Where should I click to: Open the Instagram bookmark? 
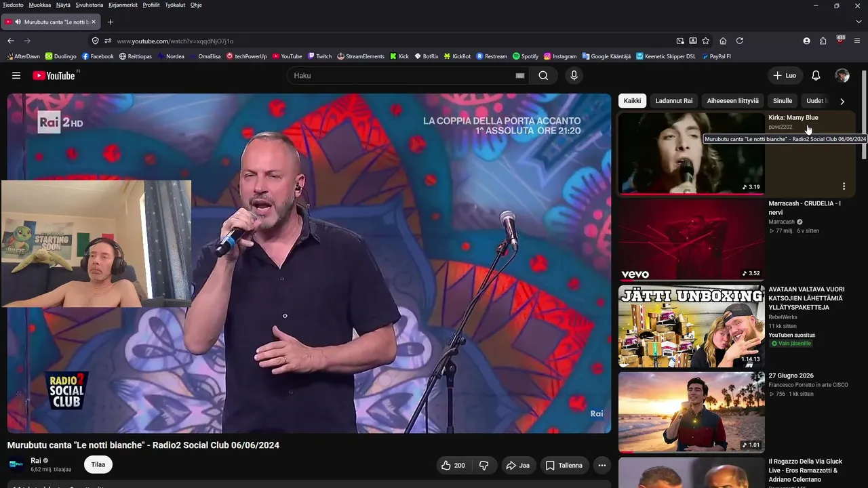coord(560,56)
